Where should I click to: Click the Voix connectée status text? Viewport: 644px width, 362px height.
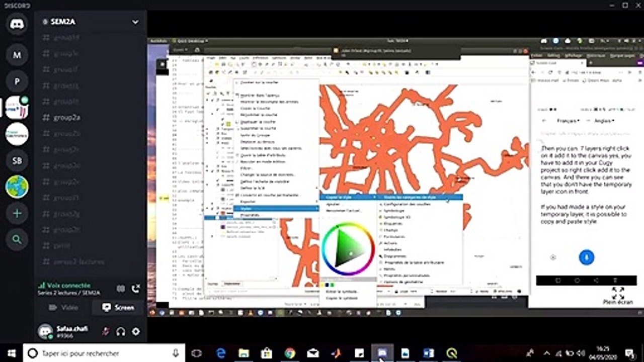pyautogui.click(x=69, y=285)
